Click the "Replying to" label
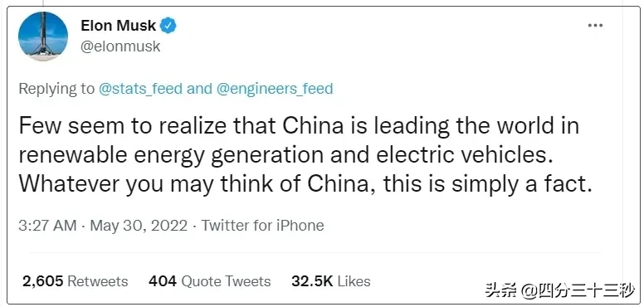Image resolution: width=644 pixels, height=307 pixels. (56, 89)
